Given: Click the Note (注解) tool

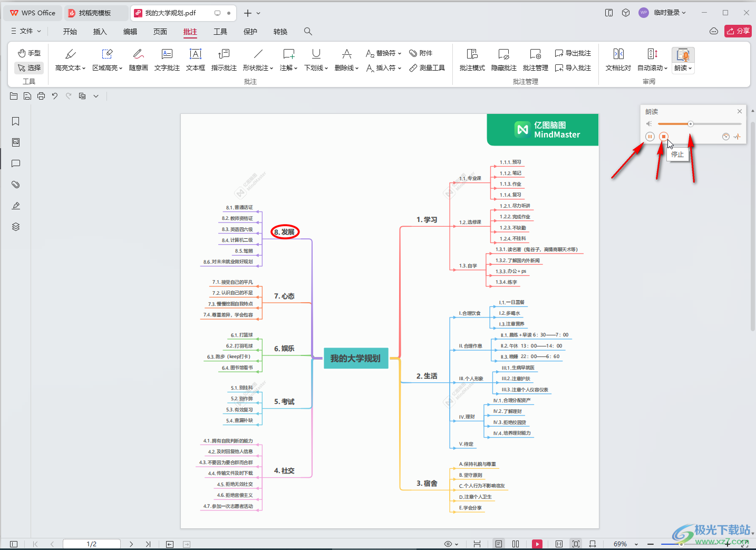Looking at the screenshot, I should click(288, 60).
